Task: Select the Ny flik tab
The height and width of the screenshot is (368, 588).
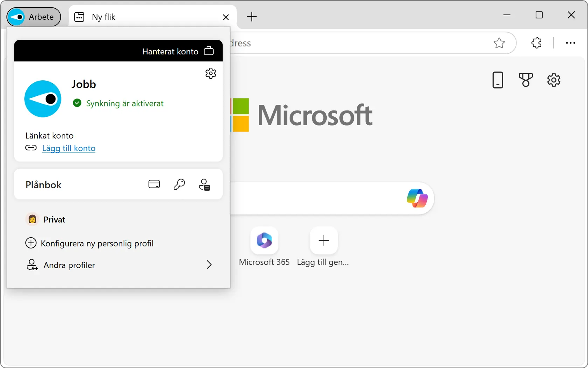Action: point(152,17)
